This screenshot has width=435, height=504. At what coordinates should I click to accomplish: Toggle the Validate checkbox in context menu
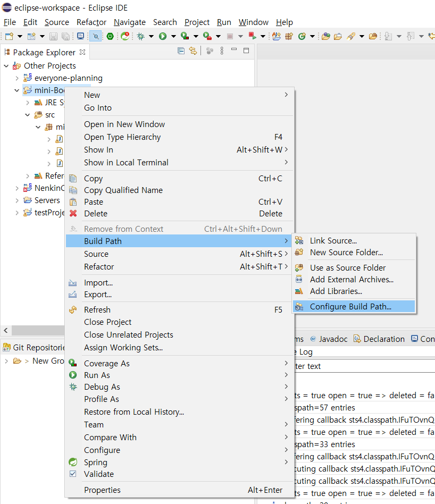click(73, 474)
